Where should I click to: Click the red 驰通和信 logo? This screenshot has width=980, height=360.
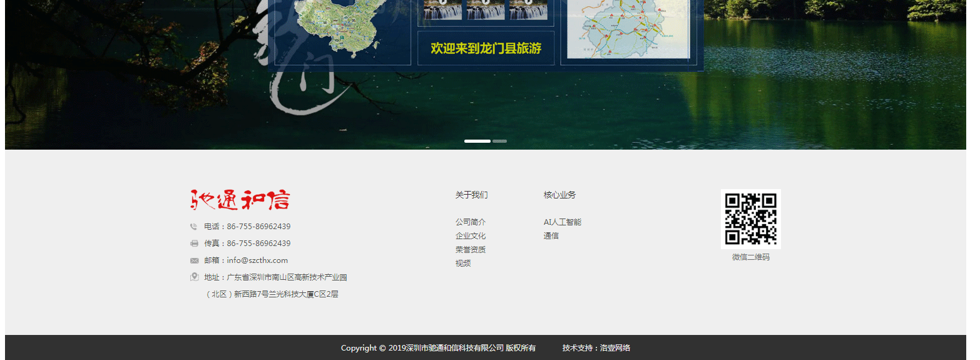(240, 200)
